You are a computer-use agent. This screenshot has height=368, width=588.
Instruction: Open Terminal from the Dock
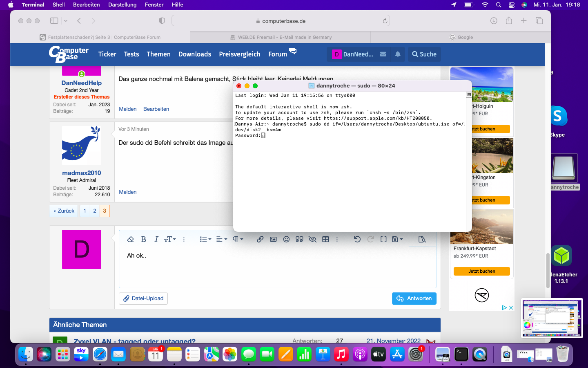pyautogui.click(x=461, y=354)
